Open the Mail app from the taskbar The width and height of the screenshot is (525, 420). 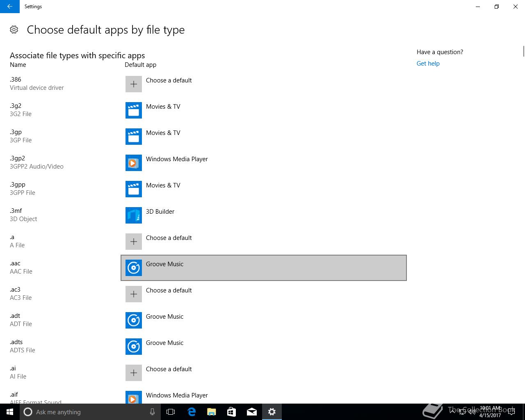click(x=252, y=412)
